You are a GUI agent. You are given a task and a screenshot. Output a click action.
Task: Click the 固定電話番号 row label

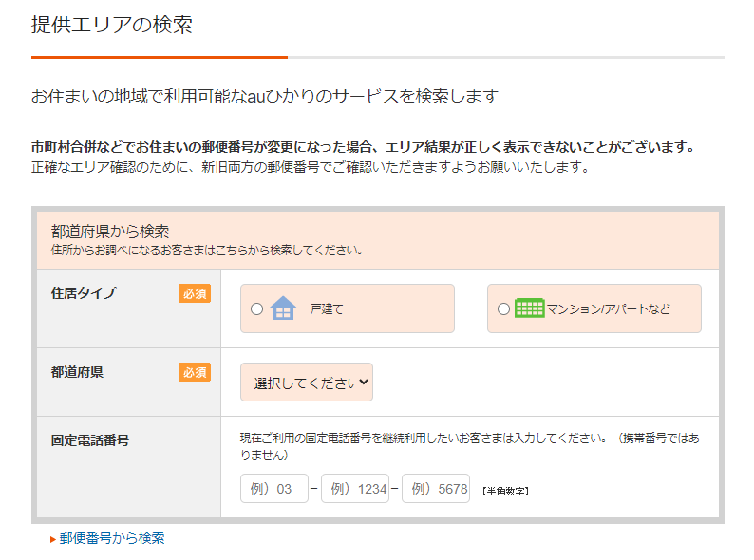pyautogui.click(x=89, y=440)
